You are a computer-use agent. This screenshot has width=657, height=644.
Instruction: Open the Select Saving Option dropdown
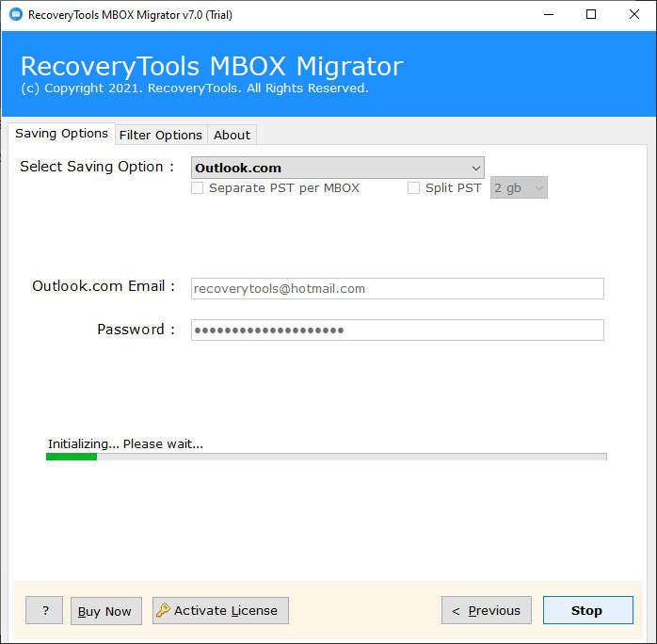(338, 168)
